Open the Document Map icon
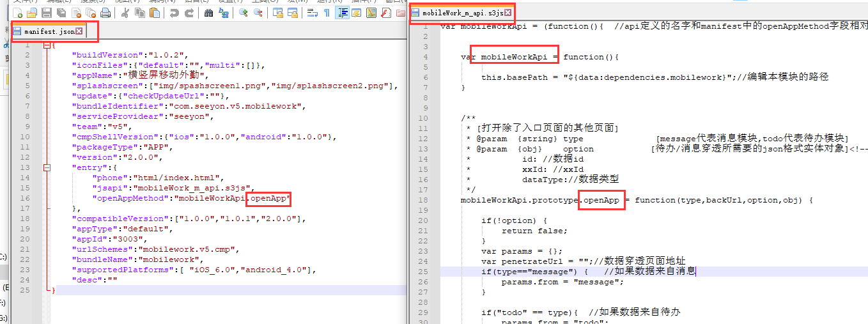Image resolution: width=868 pixels, height=324 pixels. click(x=371, y=12)
